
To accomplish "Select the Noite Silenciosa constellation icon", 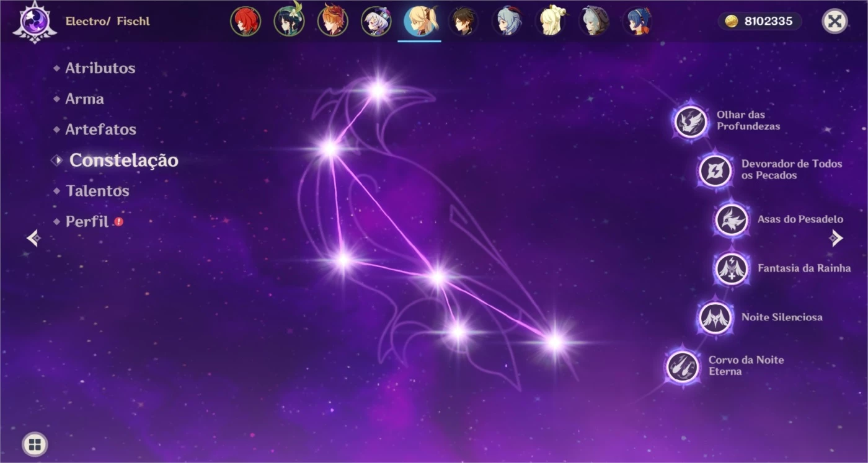I will point(715,317).
